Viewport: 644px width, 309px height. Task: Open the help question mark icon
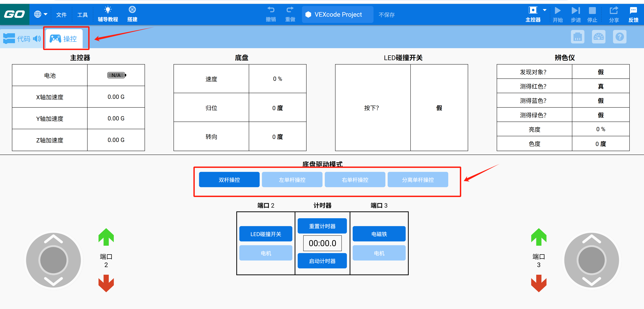pos(619,37)
